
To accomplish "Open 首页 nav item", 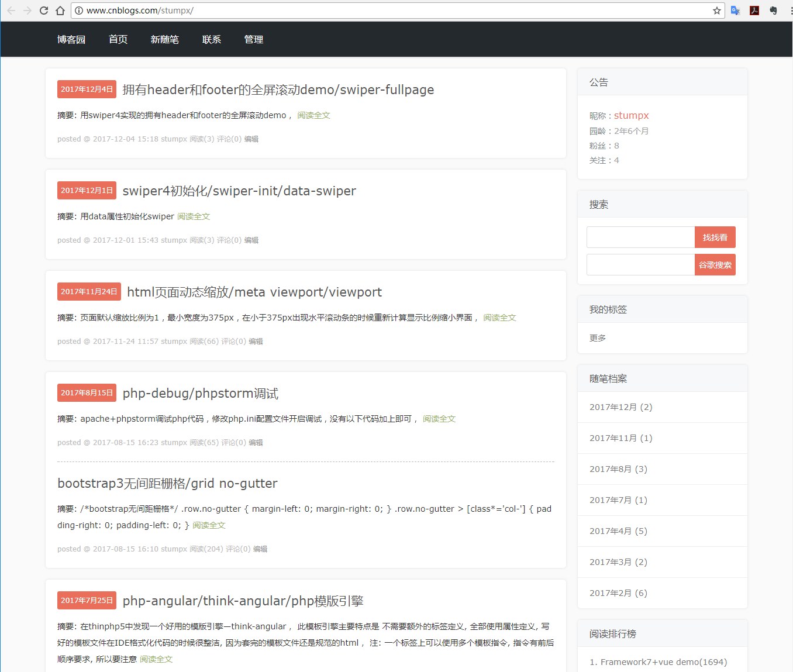I will [x=118, y=39].
